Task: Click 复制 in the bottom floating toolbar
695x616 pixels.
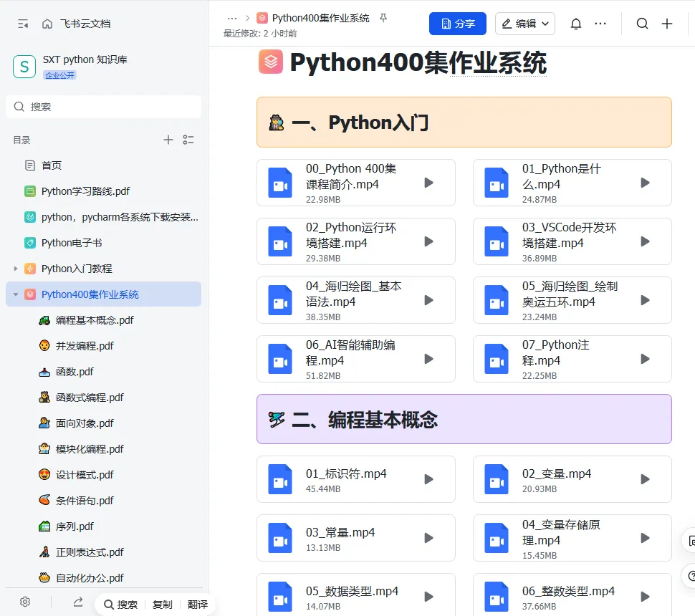Action: point(162,605)
